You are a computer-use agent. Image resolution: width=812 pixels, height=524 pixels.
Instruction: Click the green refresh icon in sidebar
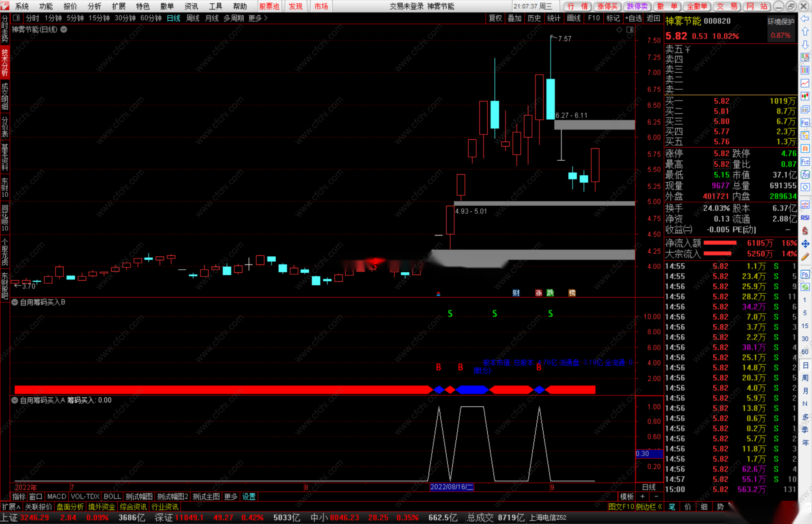point(805,287)
